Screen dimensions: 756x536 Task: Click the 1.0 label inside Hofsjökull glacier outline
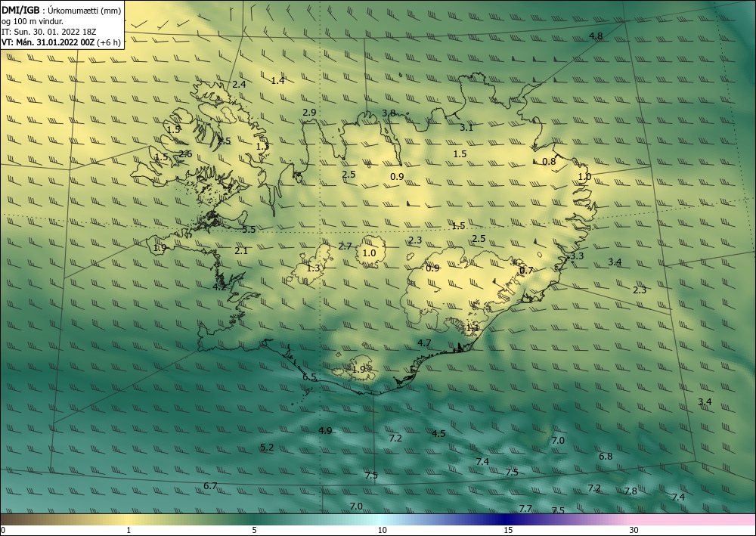(x=369, y=253)
